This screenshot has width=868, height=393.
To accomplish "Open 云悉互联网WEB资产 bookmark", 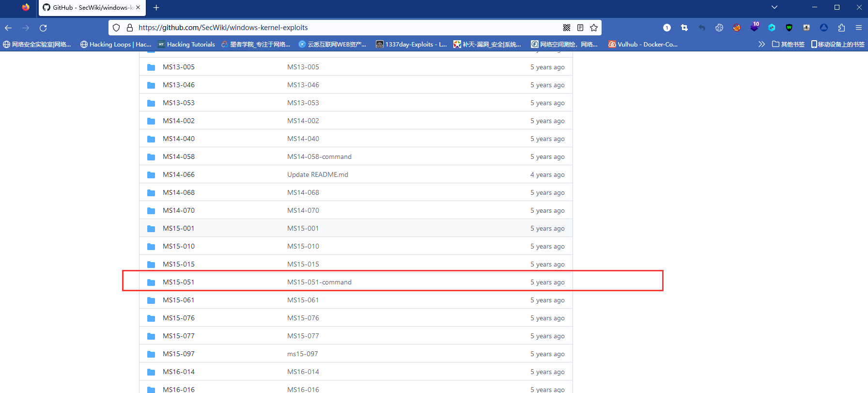I will [332, 44].
